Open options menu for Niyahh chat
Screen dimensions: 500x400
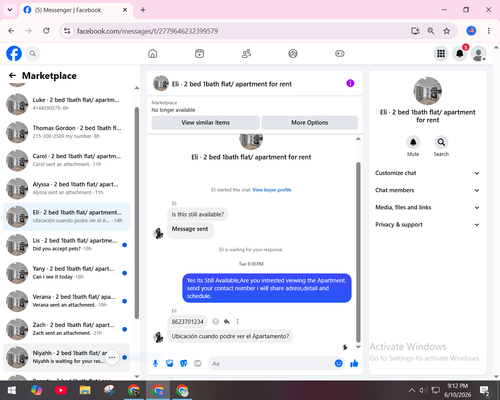pos(112,357)
